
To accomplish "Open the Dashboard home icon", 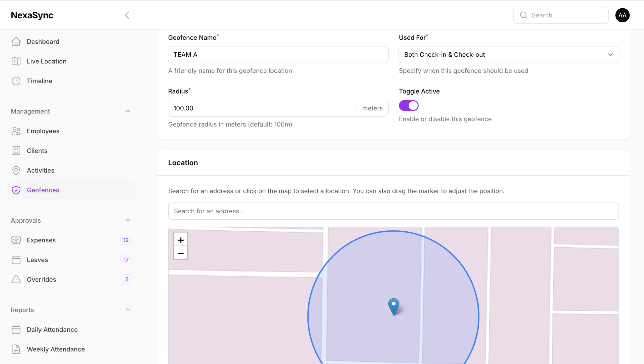I will point(16,42).
